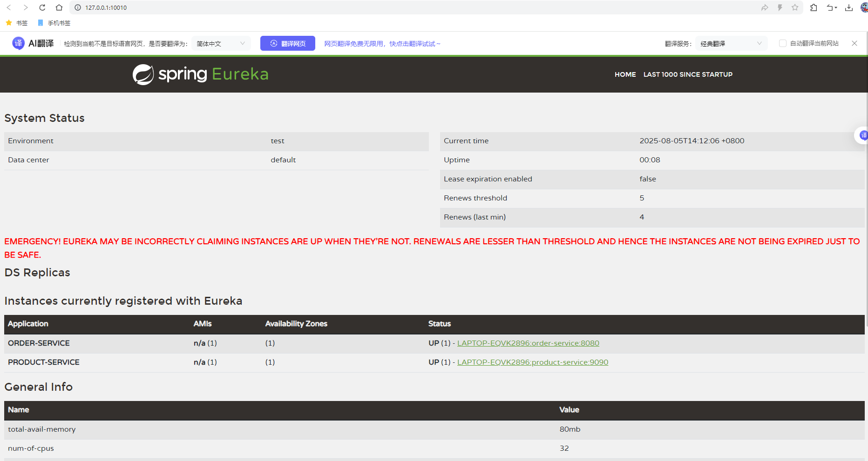The width and height of the screenshot is (868, 461).
Task: Bookmark this page with the star icon
Action: coord(795,7)
